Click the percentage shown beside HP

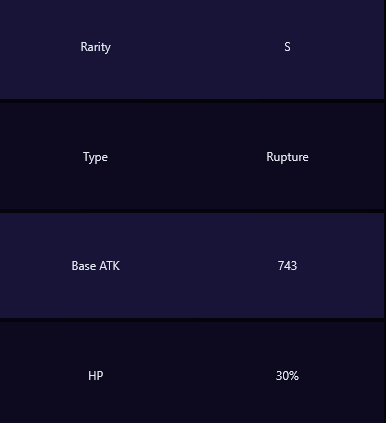click(x=287, y=376)
